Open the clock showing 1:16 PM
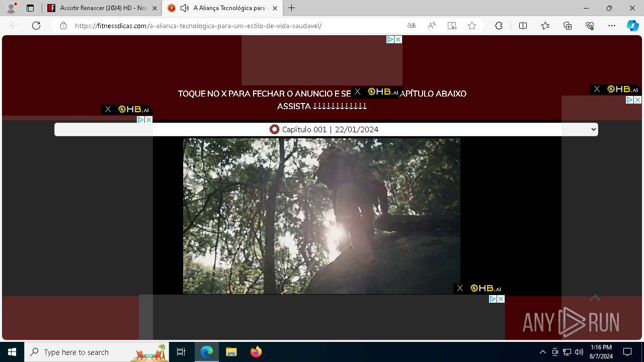This screenshot has height=362, width=644. pyautogui.click(x=601, y=352)
